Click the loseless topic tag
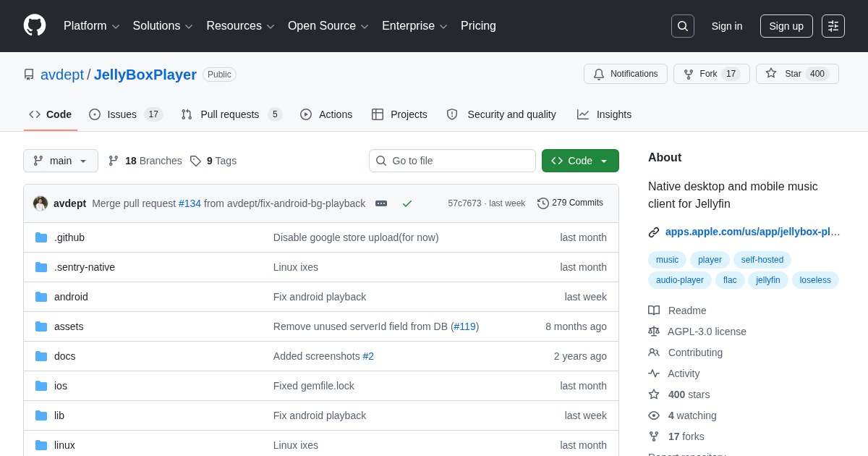Viewport: 868px width, 456px height. coord(815,280)
